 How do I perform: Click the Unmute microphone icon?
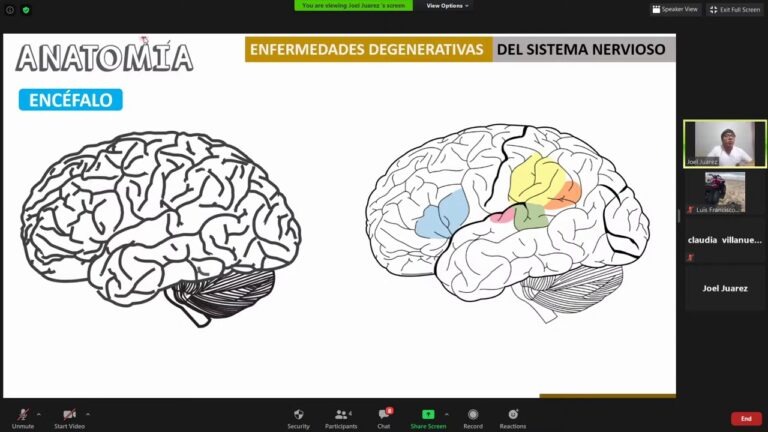pos(23,415)
